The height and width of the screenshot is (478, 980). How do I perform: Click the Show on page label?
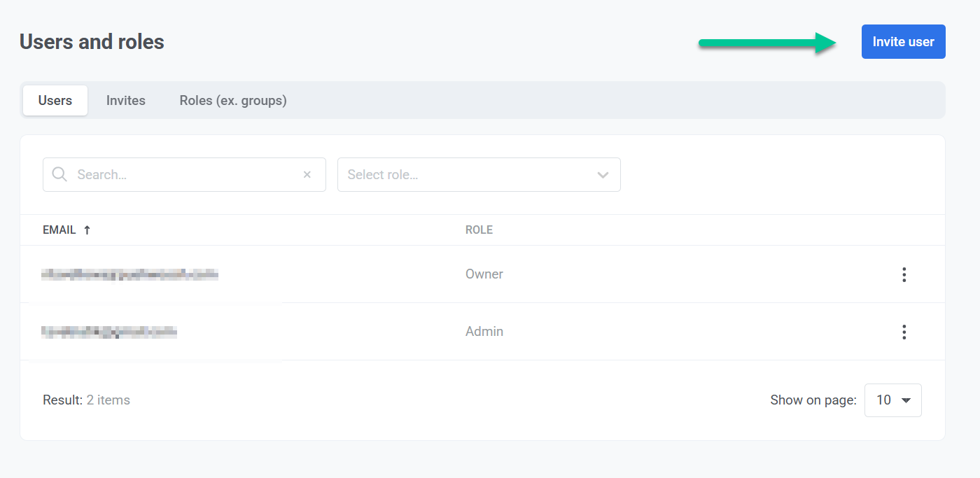pos(813,400)
